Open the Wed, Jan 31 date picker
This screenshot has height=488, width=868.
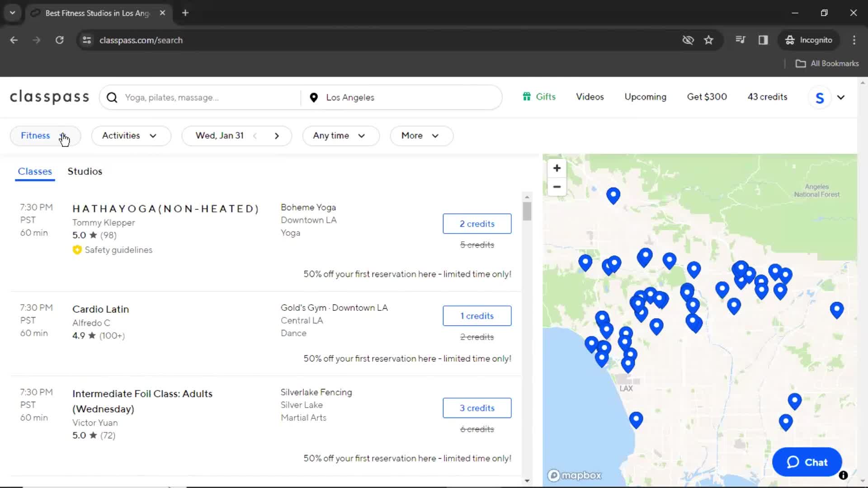[x=220, y=136]
